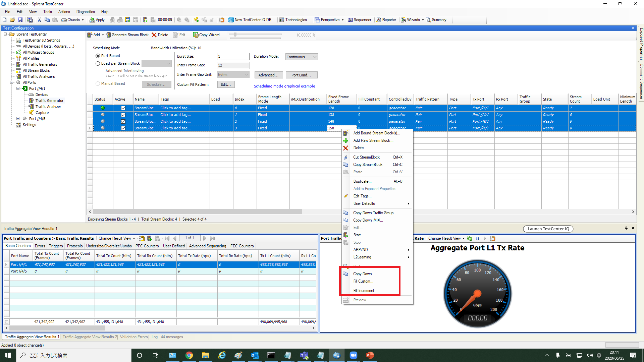The image size is (644, 362).
Task: Click the Windows taskbar search box
Action: [74, 355]
